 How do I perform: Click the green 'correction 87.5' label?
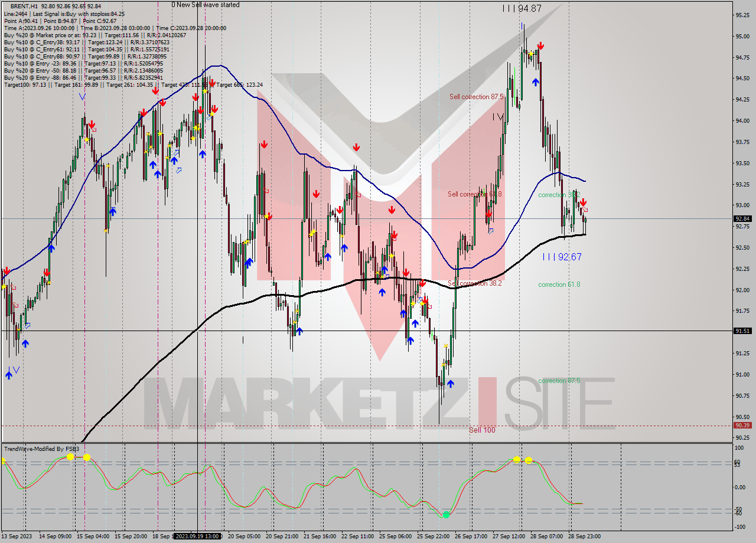[559, 381]
